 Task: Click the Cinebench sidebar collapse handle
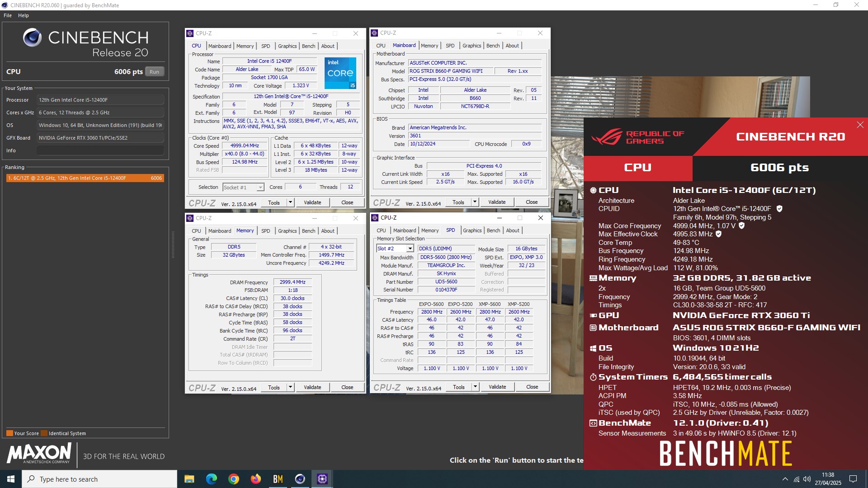(172, 245)
